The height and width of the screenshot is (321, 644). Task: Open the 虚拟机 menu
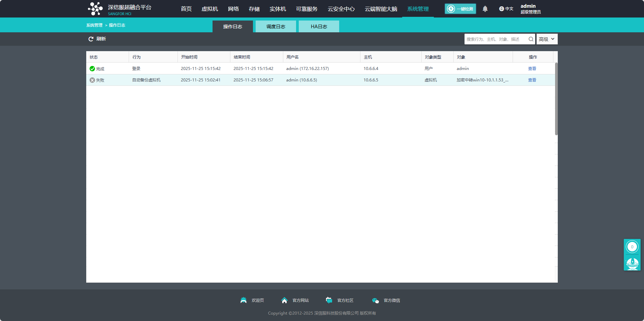[210, 9]
